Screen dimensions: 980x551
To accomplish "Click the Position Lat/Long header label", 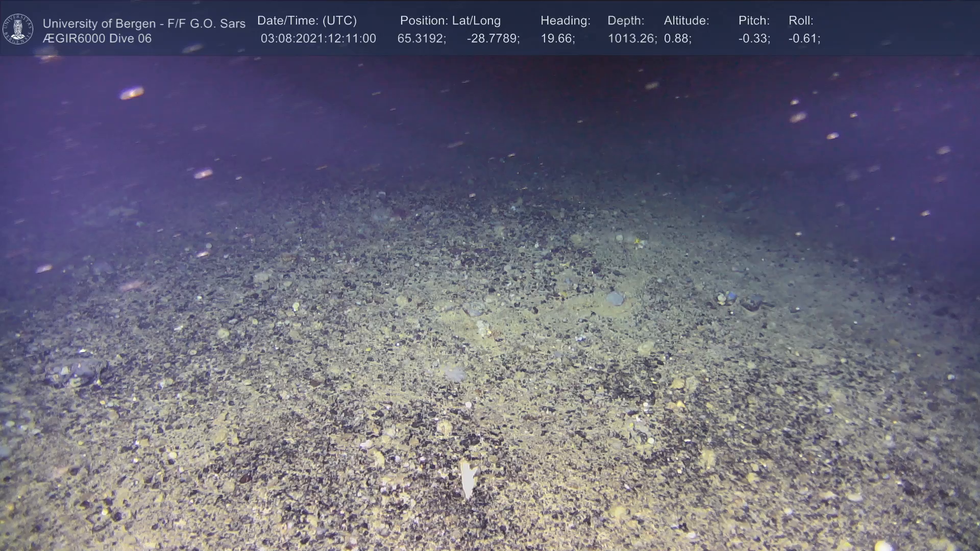I will point(450,21).
